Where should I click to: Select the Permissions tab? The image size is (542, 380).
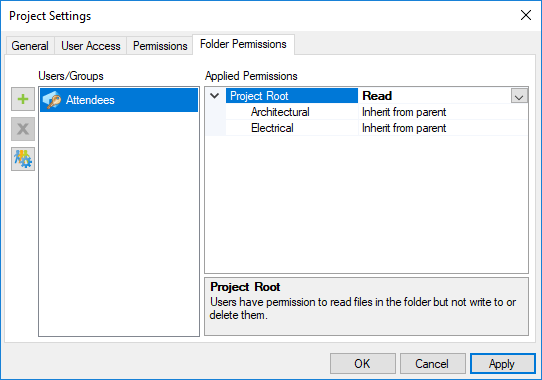[x=160, y=46]
